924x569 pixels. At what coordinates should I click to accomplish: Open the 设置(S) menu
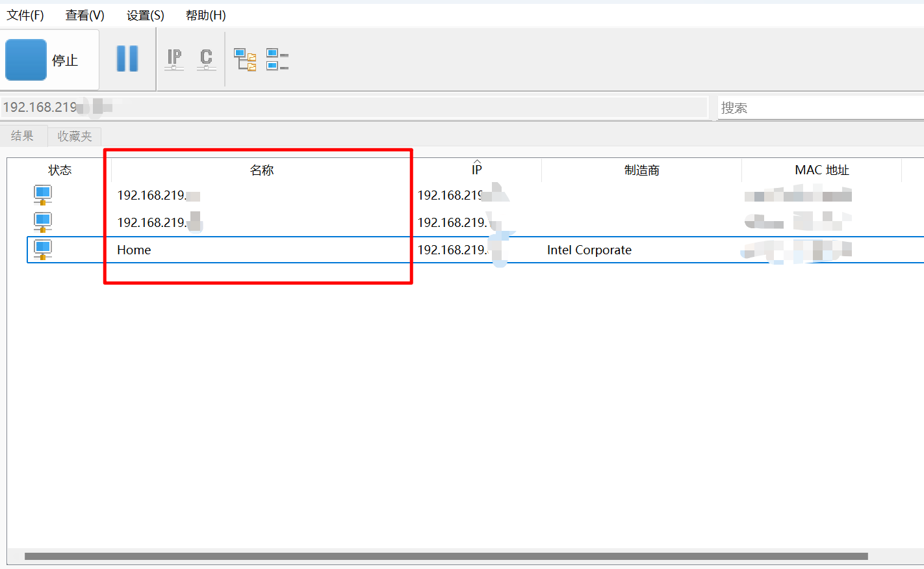[x=145, y=15]
